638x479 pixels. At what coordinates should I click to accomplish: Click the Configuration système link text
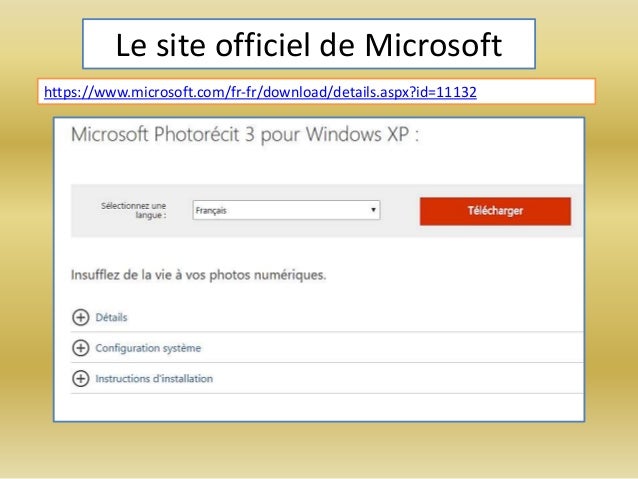pos(148,348)
